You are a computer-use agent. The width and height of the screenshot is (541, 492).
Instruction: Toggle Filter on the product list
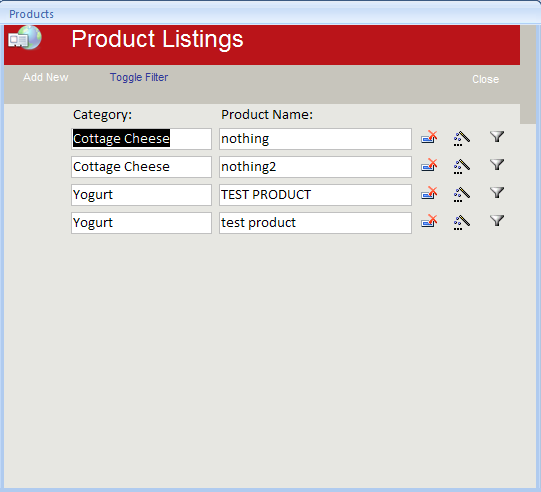click(139, 77)
